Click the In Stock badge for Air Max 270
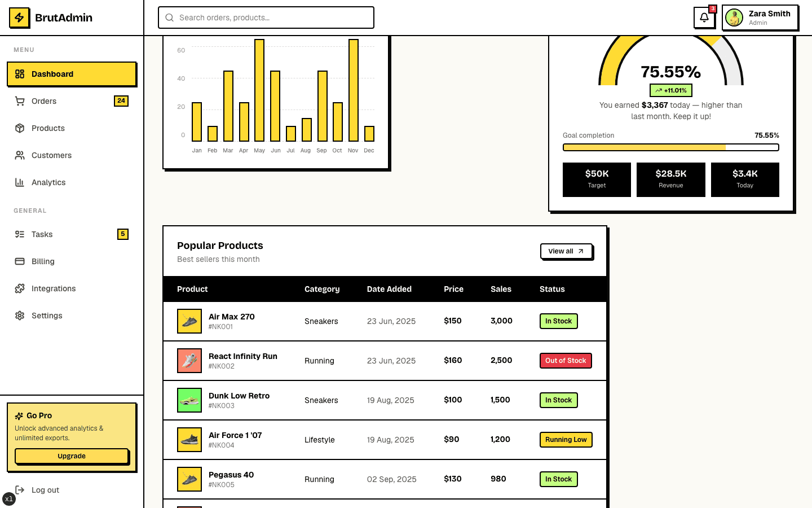Image resolution: width=812 pixels, height=508 pixels. coord(559,321)
